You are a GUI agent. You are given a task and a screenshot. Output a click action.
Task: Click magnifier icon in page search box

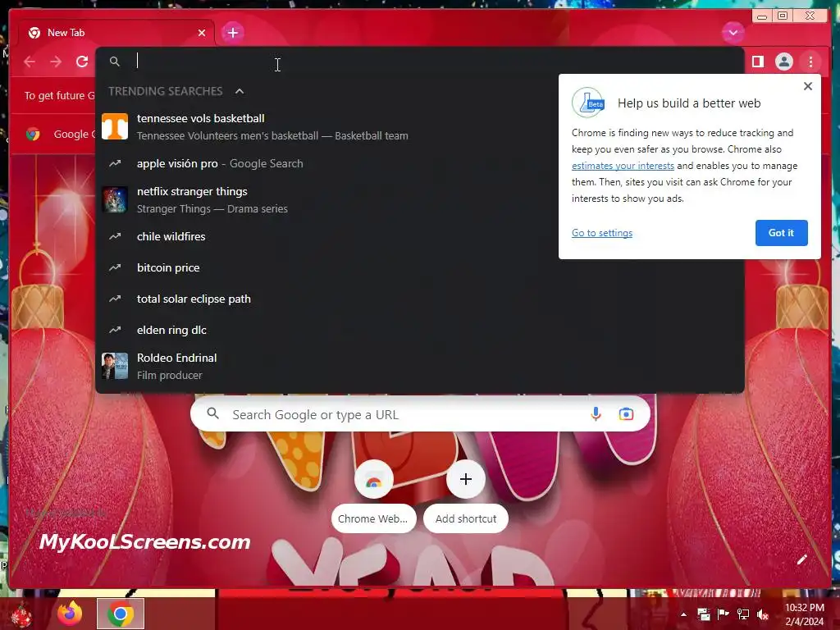(x=212, y=413)
